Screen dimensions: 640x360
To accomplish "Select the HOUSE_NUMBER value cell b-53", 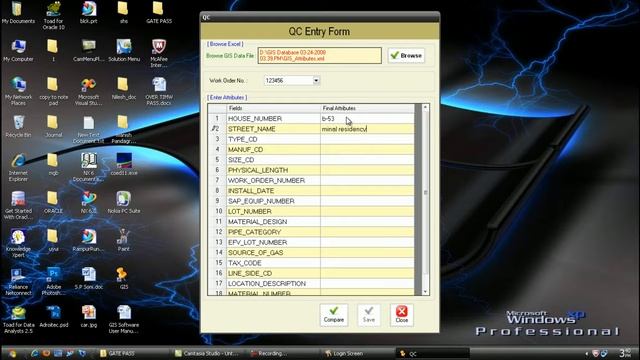I will click(367, 119).
